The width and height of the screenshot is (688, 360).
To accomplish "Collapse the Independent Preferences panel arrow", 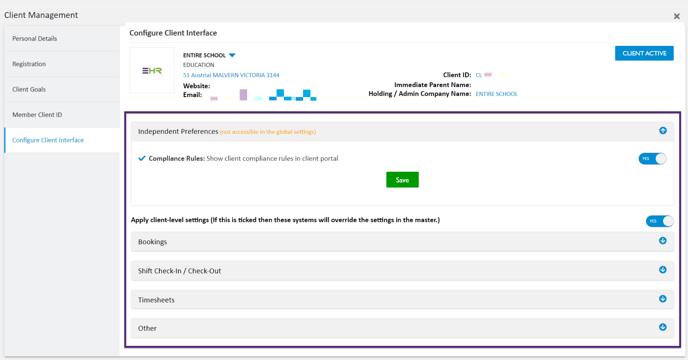I will tap(663, 131).
